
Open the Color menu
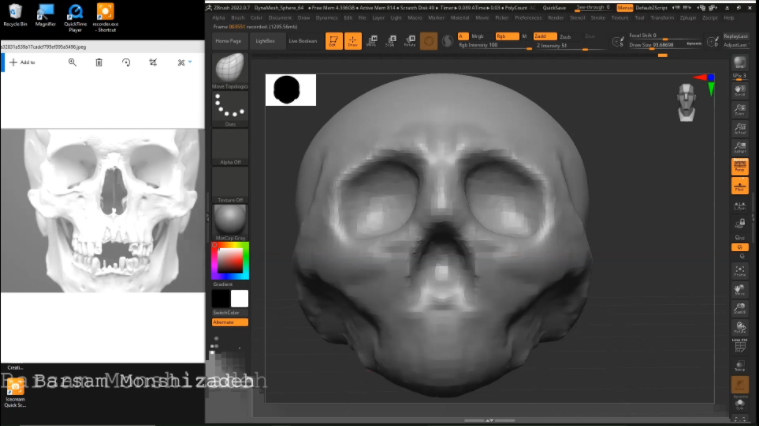(256, 18)
